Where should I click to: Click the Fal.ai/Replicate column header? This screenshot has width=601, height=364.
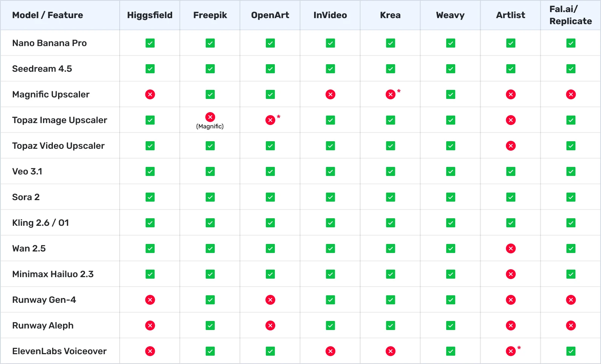(x=570, y=15)
